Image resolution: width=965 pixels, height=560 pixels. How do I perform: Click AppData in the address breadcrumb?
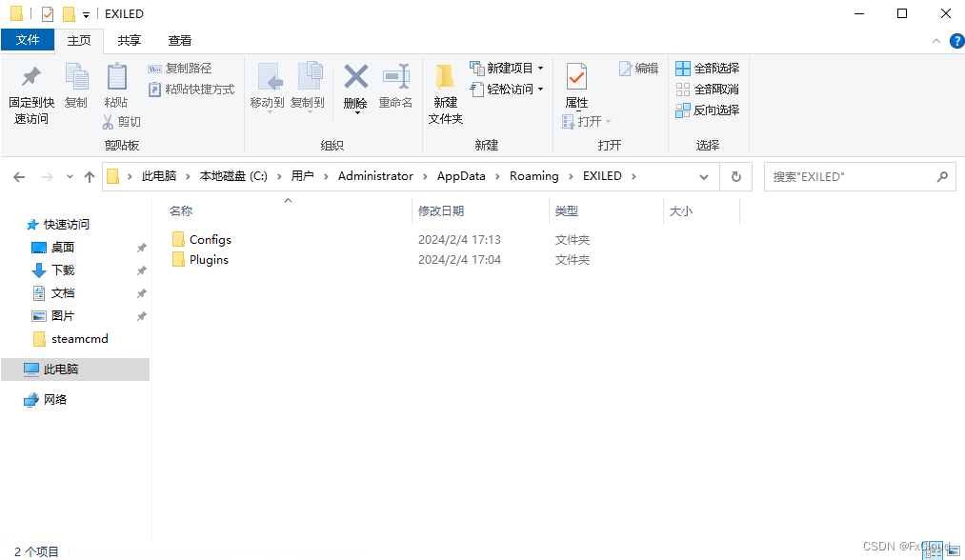pyautogui.click(x=461, y=176)
